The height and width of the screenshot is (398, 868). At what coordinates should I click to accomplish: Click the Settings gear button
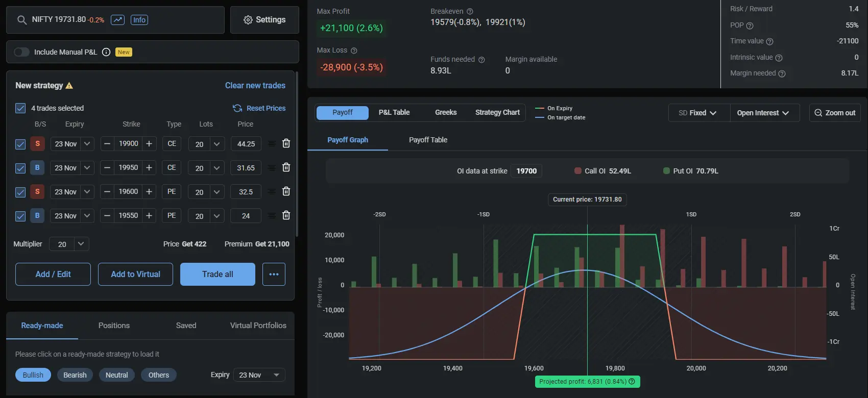point(264,20)
